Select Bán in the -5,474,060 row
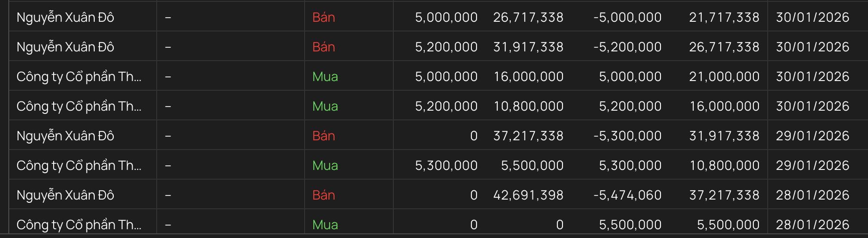 (x=324, y=195)
